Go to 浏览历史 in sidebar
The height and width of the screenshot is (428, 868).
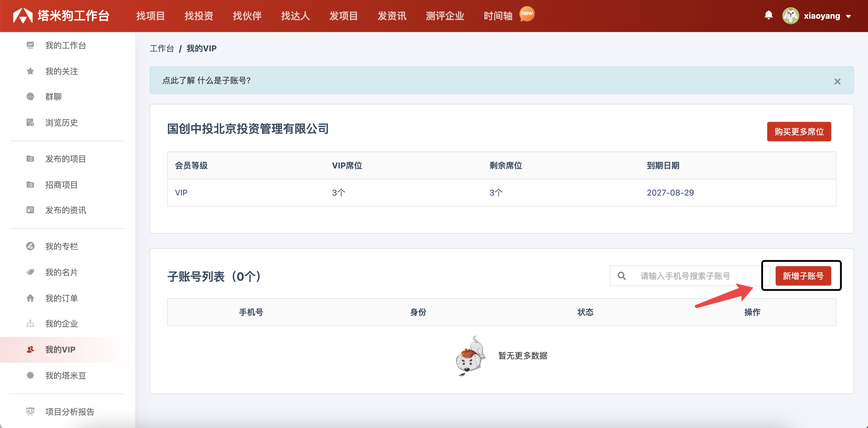62,123
